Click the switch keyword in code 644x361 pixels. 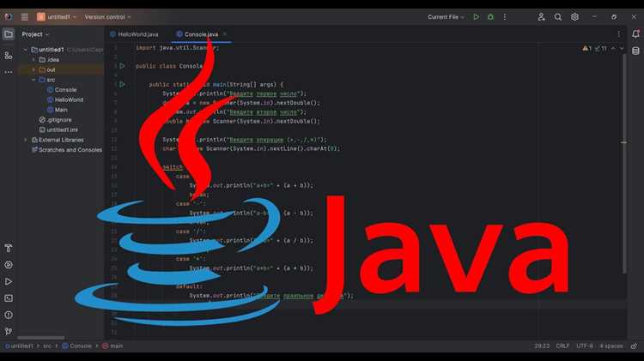click(x=173, y=167)
